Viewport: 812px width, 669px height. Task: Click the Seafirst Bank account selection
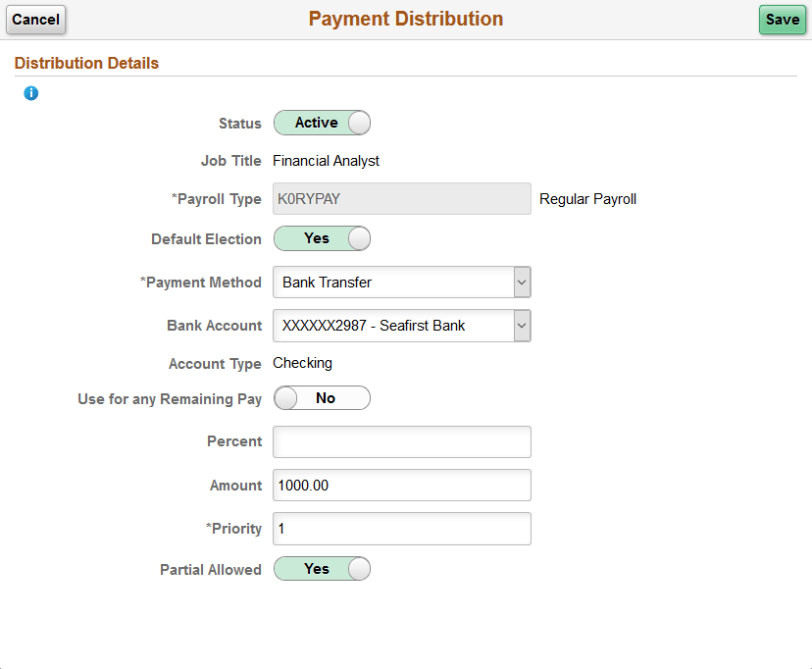(392, 326)
